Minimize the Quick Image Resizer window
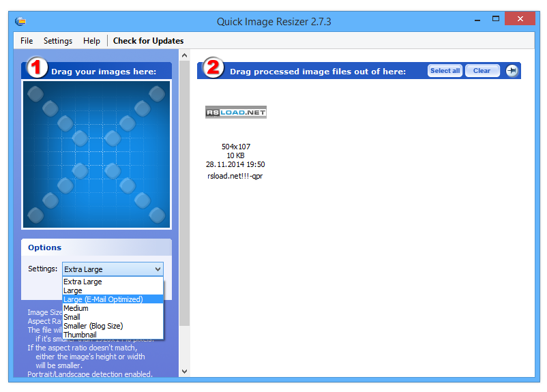 coord(477,20)
